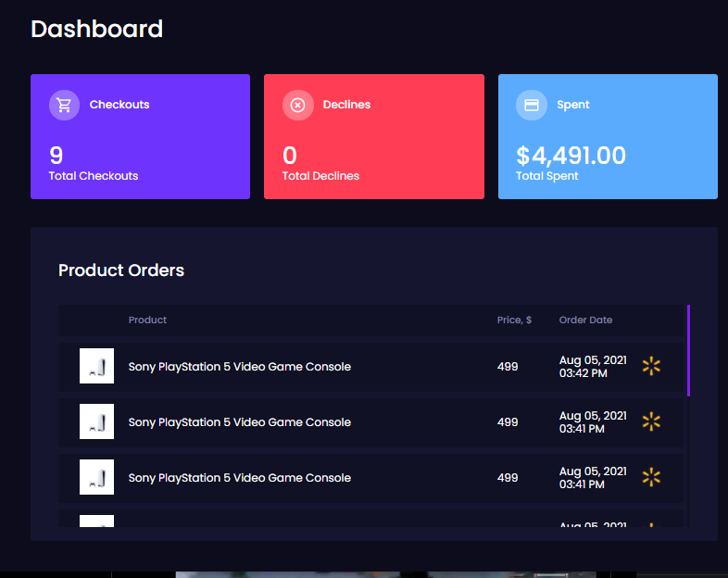
Task: Click the Walmart spark icon for 03:42 PM order
Action: coord(651,366)
